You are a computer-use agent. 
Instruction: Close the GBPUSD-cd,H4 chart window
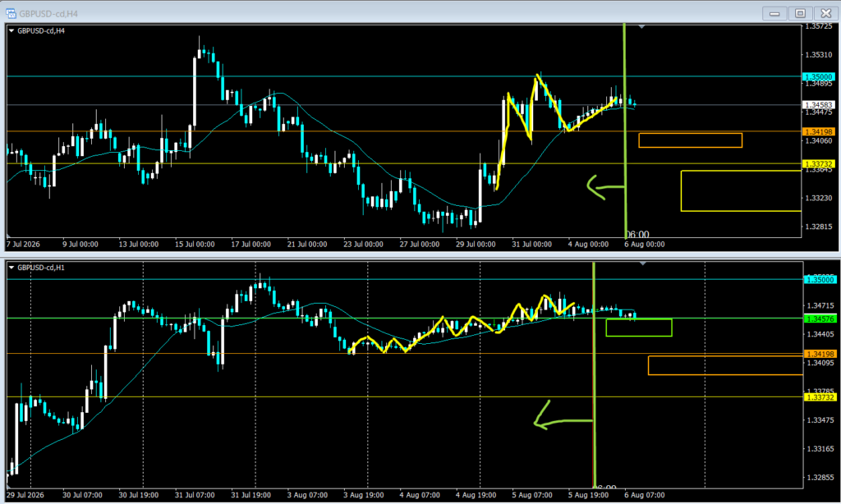coord(826,13)
